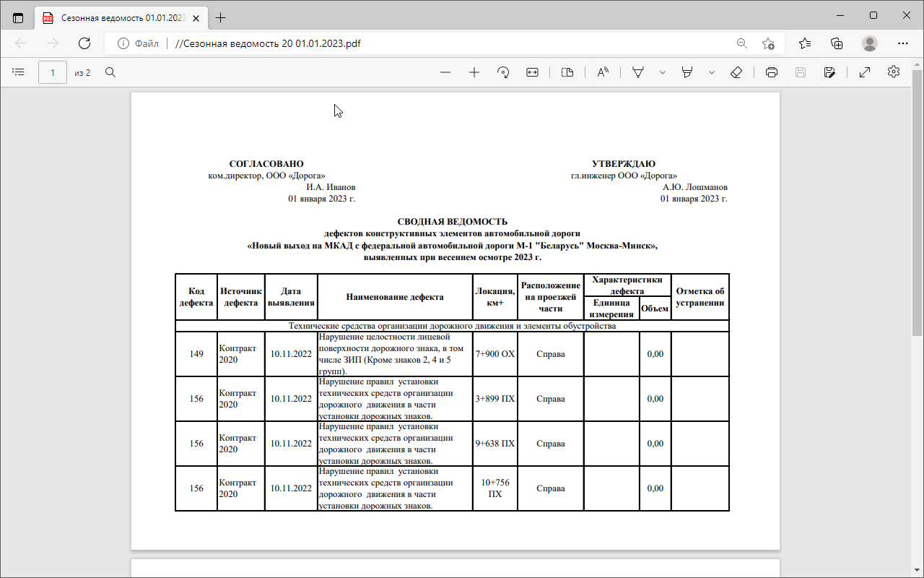Select the Draw pen tool
The width and height of the screenshot is (924, 578).
[638, 72]
